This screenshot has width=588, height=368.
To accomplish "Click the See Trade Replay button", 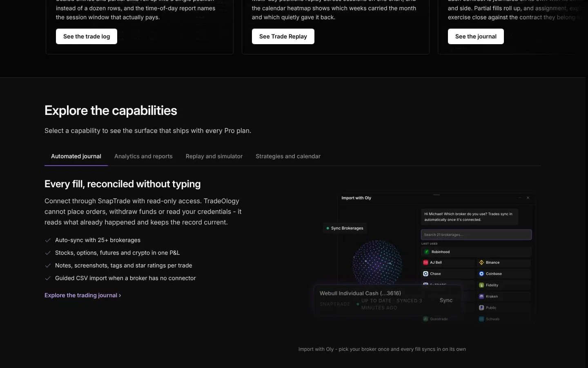I will [283, 36].
